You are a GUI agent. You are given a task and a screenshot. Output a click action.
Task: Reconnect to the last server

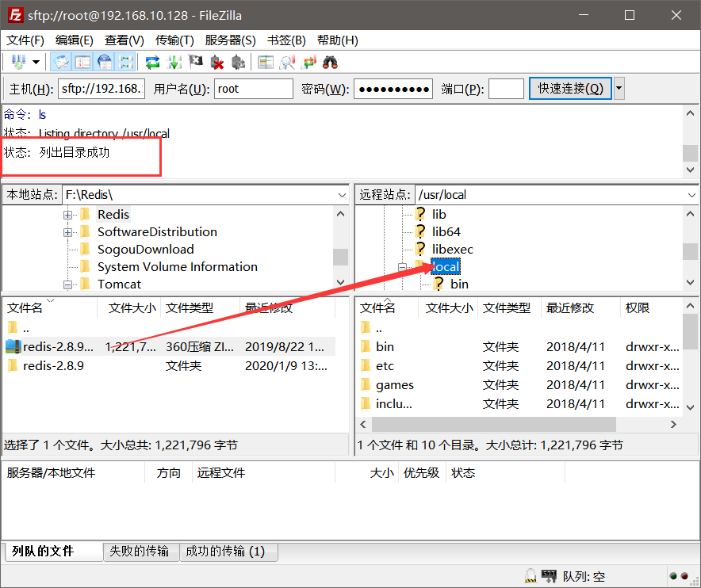[x=238, y=62]
